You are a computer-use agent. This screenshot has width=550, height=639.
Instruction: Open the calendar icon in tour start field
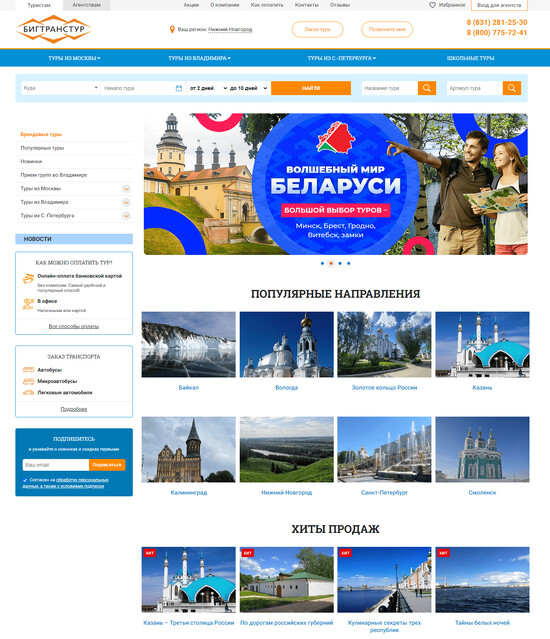pos(178,88)
